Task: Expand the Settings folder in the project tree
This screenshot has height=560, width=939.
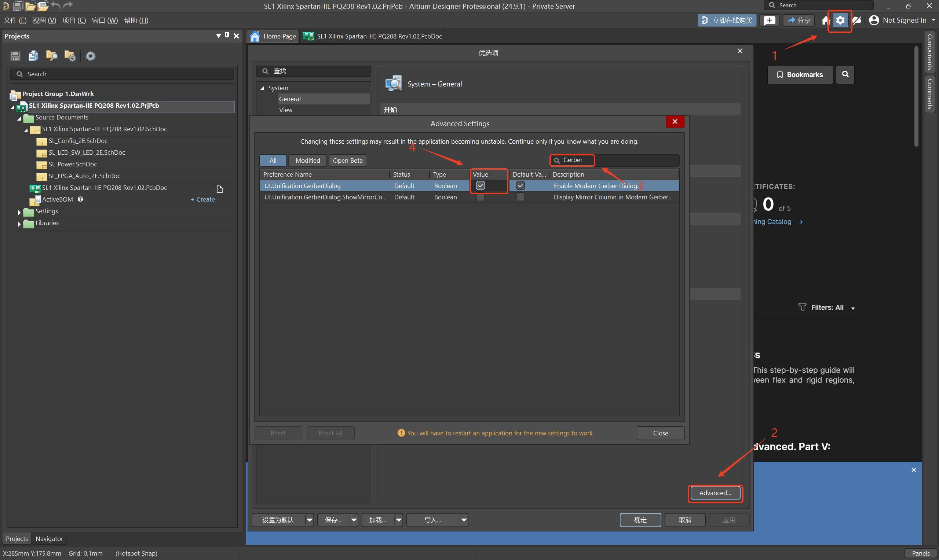Action: click(x=19, y=213)
